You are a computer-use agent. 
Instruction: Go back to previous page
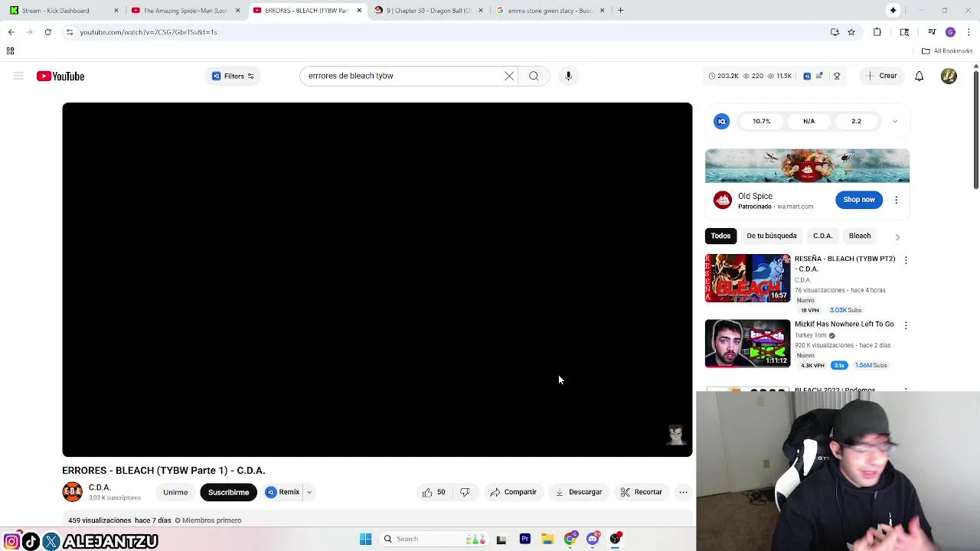[11, 32]
